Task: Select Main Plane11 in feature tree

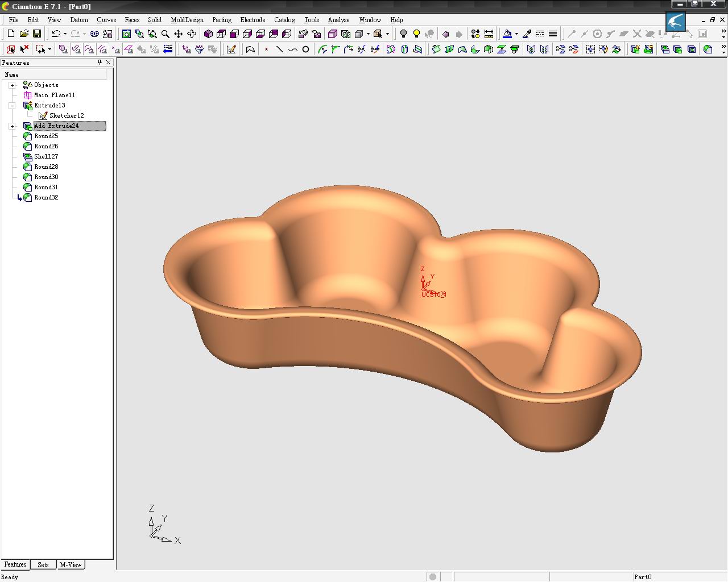Action: pos(55,95)
